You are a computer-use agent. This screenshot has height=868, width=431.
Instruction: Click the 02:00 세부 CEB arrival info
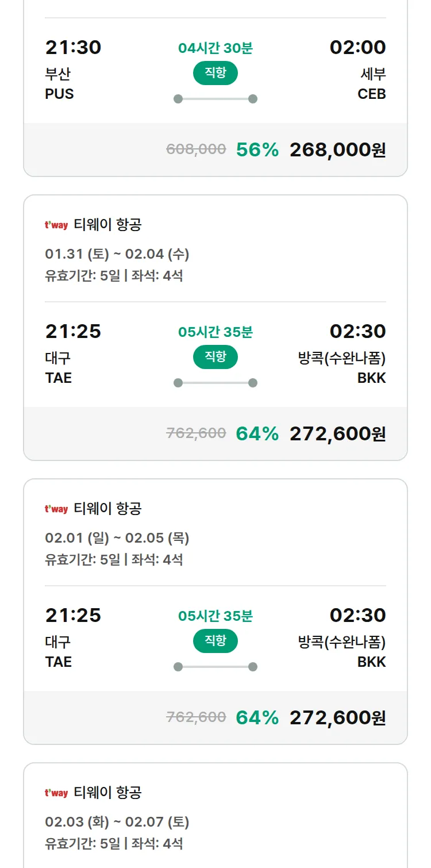click(357, 69)
